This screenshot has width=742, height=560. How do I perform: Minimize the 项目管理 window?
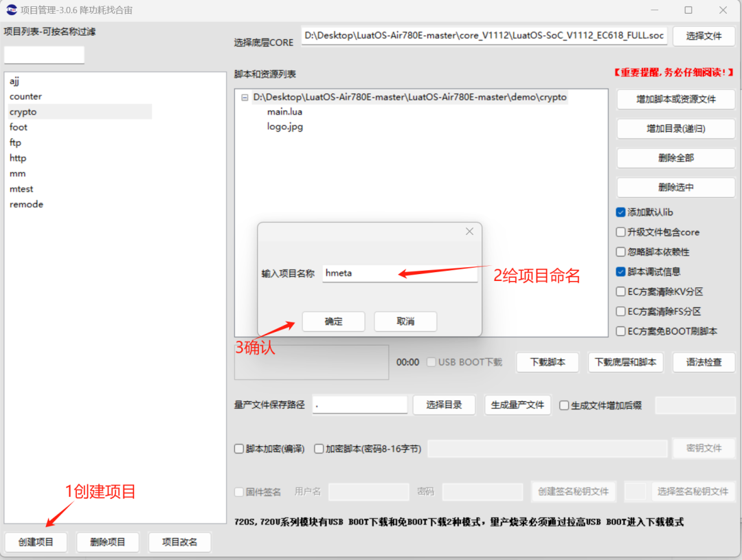tap(655, 10)
